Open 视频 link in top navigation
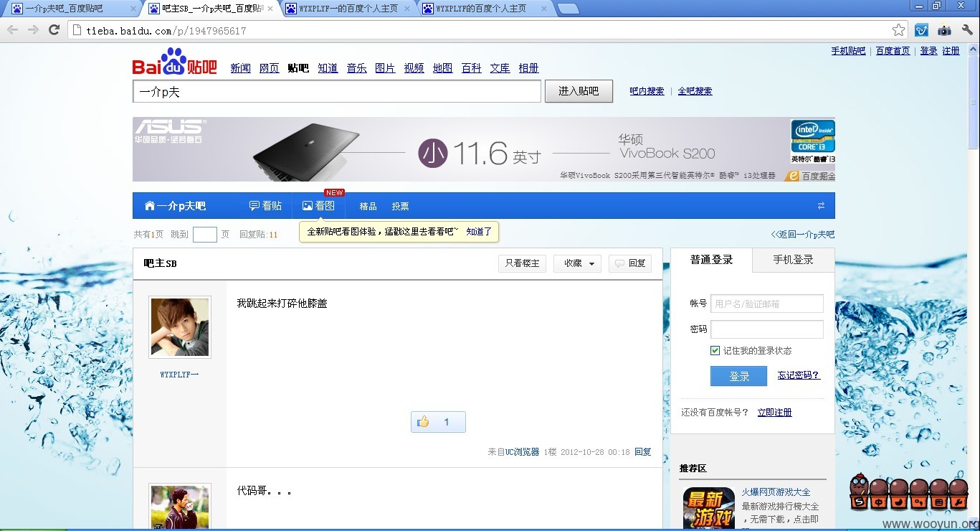Image resolution: width=980 pixels, height=531 pixels. (x=414, y=68)
